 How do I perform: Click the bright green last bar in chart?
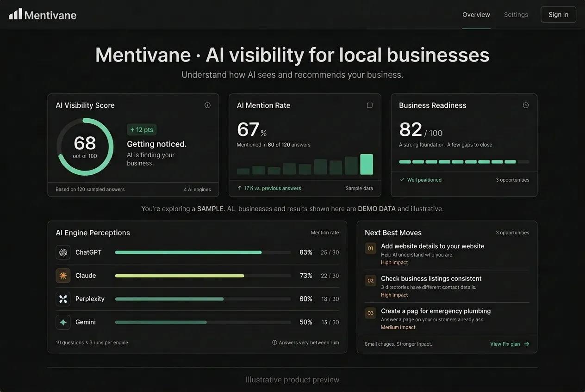pos(367,164)
